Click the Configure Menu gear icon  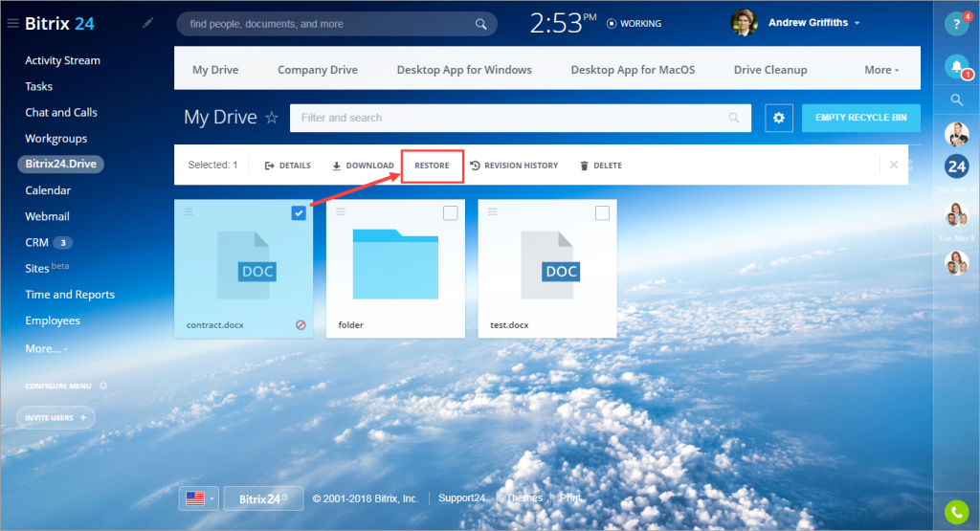click(x=103, y=387)
